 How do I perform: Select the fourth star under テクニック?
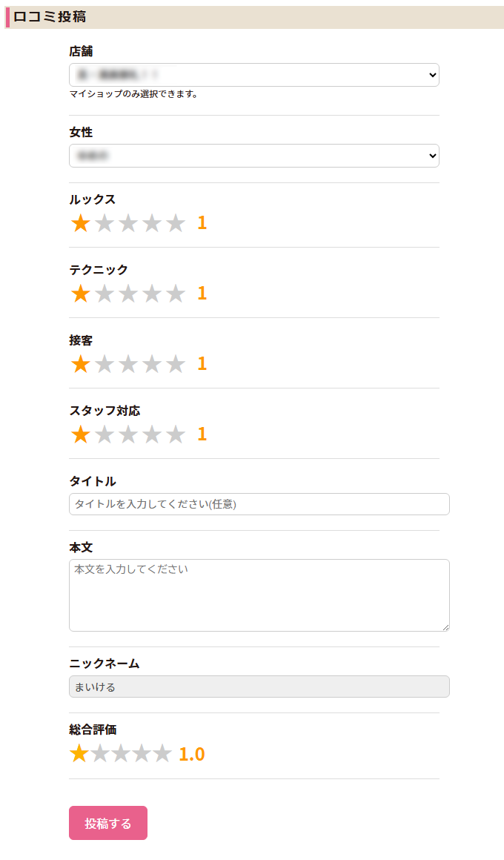click(x=152, y=294)
